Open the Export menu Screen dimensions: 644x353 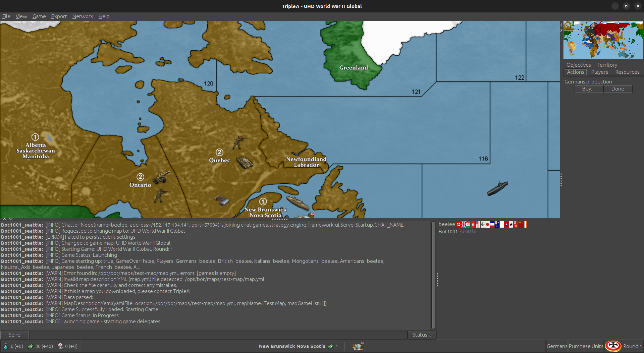coord(59,16)
